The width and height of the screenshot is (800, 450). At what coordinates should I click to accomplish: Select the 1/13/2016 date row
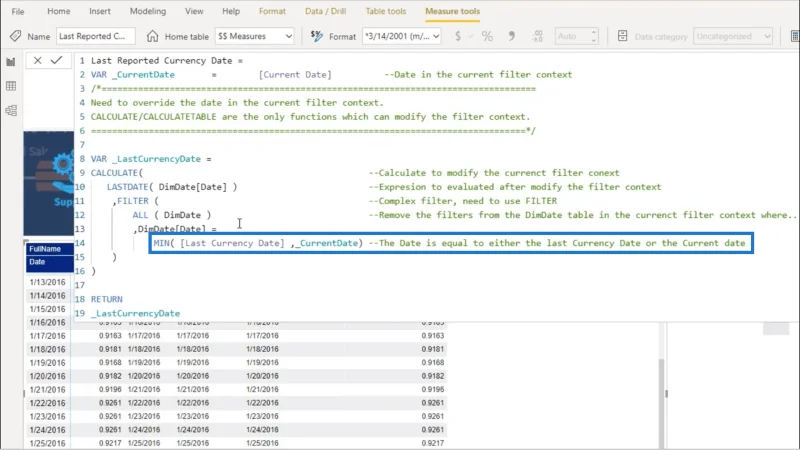point(47,282)
